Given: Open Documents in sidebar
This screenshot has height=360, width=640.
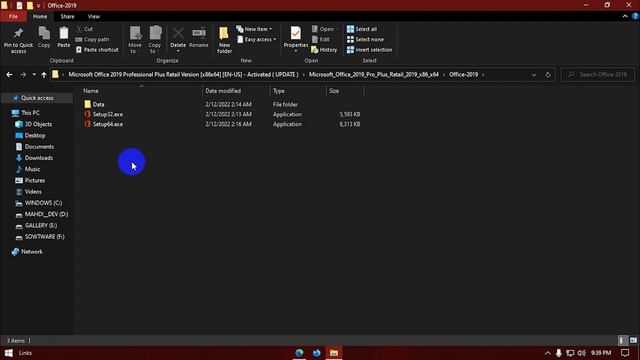Looking at the screenshot, I should 39,147.
